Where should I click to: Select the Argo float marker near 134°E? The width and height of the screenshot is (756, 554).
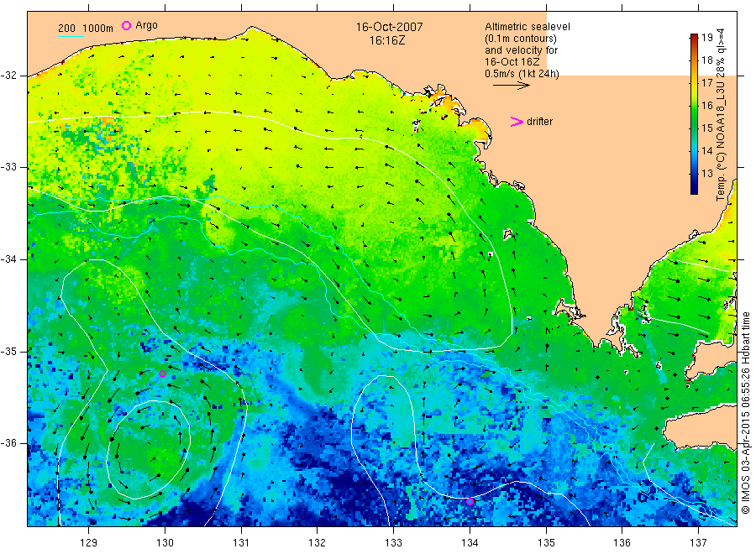[x=470, y=501]
